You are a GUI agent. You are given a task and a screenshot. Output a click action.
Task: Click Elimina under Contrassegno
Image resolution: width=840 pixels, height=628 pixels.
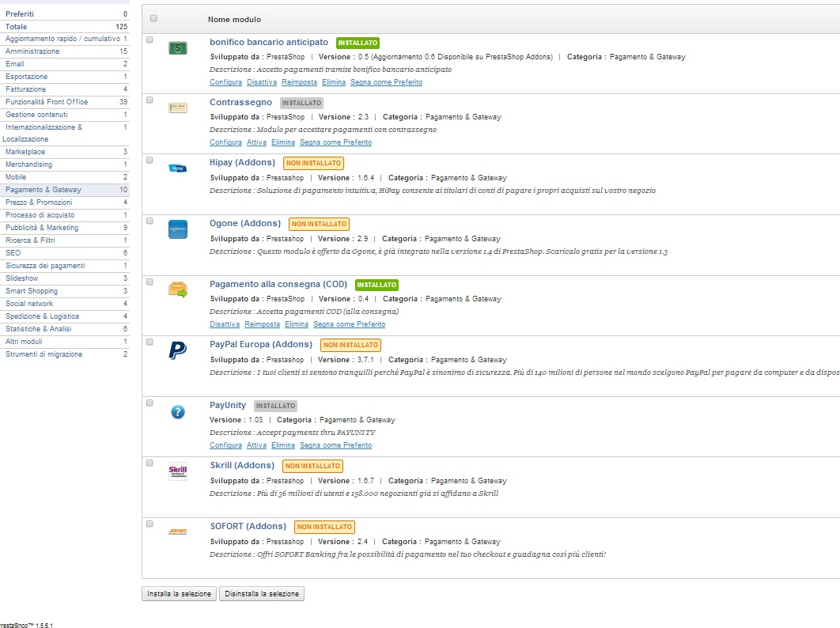click(x=283, y=142)
